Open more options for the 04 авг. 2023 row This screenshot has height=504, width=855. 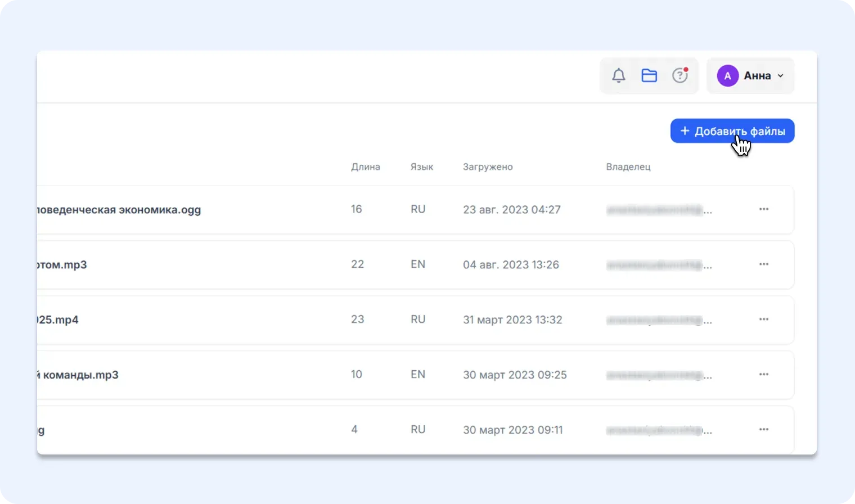tap(763, 264)
